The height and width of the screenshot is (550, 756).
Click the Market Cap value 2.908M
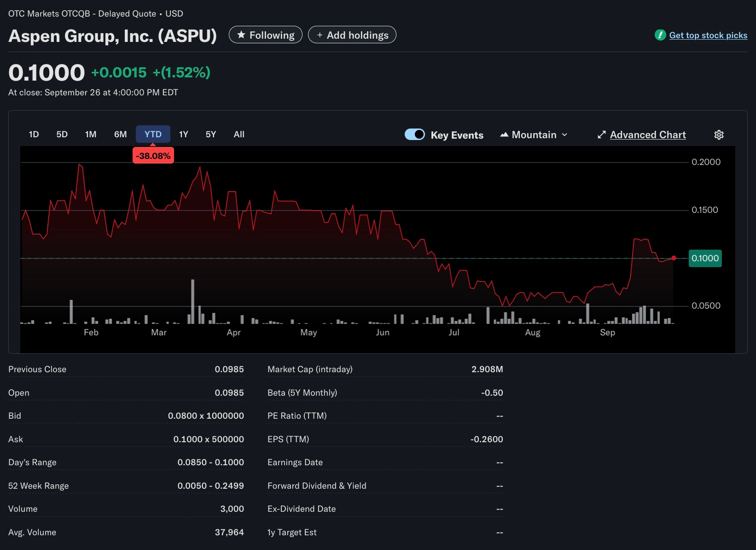(x=487, y=369)
